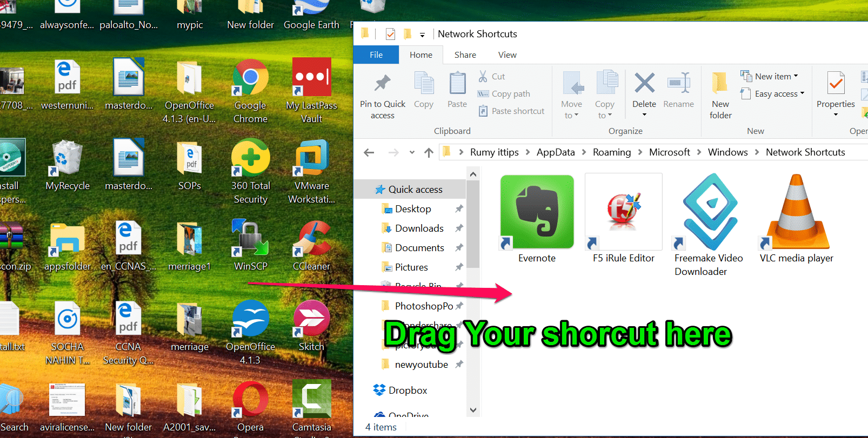Click the Properties button in ribbon

coord(836,95)
